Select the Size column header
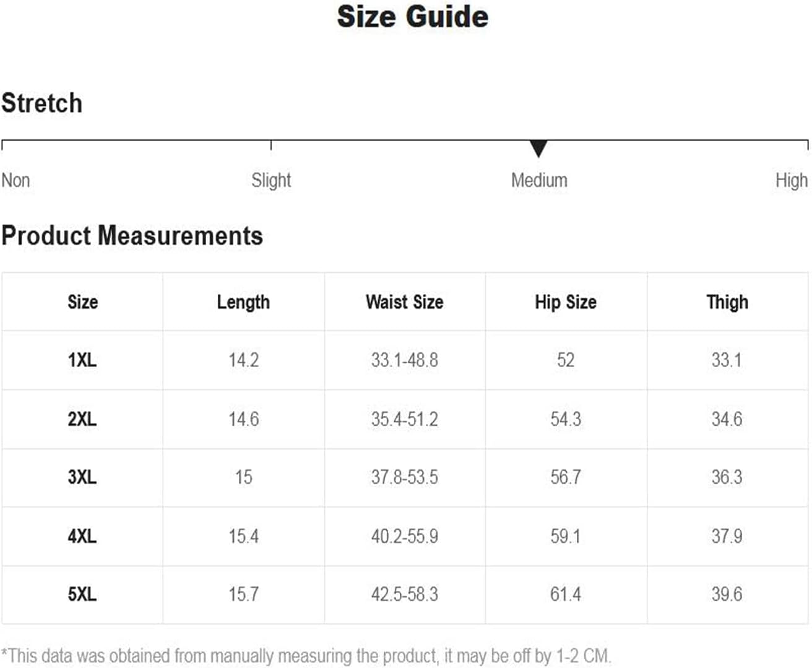The width and height of the screenshot is (812, 668). point(83,302)
